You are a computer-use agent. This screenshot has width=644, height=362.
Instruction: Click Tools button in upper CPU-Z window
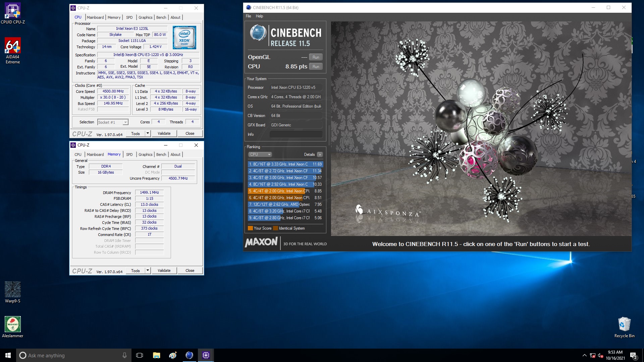click(136, 133)
